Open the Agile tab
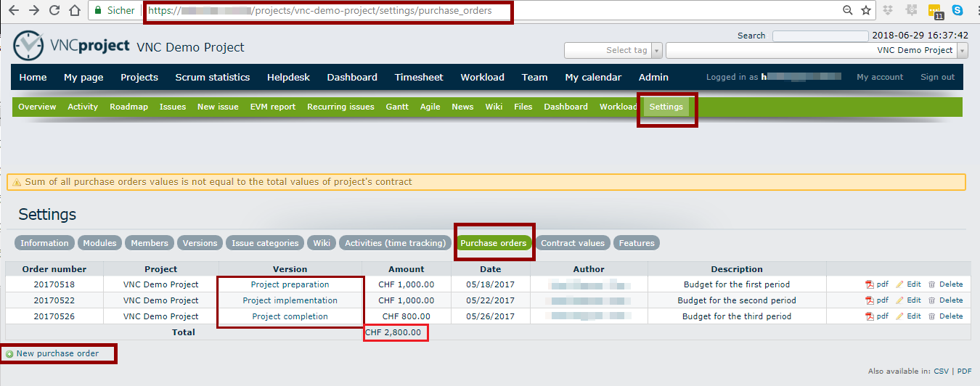The height and width of the screenshot is (386, 980). [430, 107]
